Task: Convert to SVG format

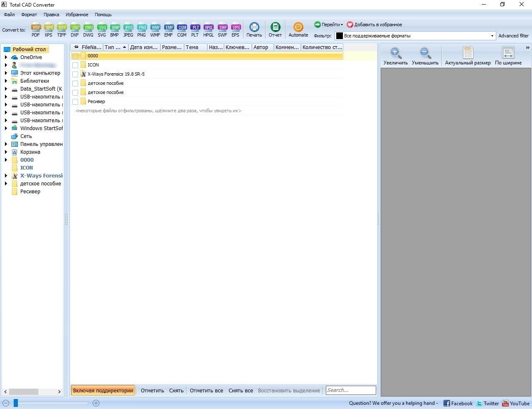Action: 102,30
